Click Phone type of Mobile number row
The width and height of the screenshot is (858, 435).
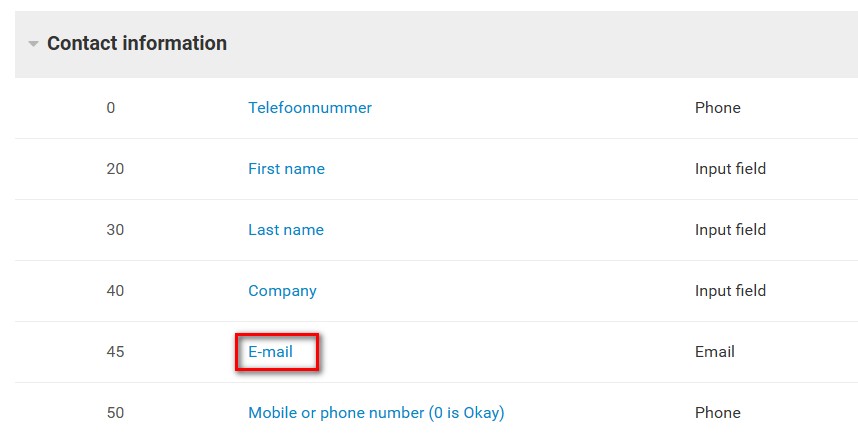[x=717, y=413]
